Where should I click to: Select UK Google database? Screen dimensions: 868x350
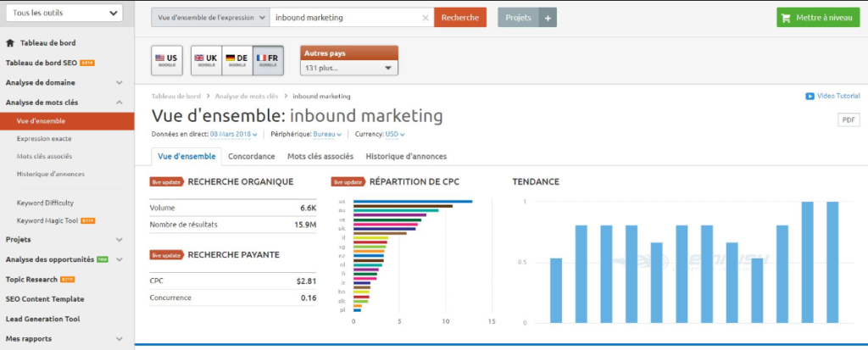pos(207,60)
